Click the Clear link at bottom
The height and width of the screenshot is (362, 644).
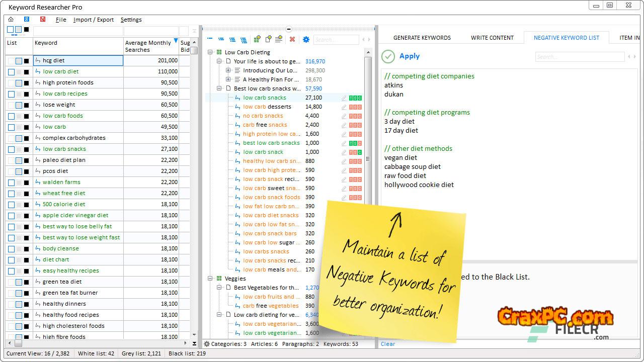tap(387, 344)
